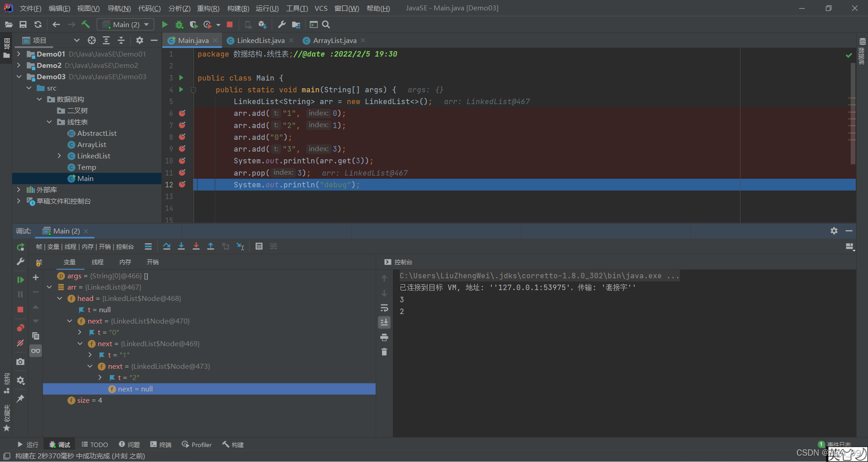Run Main (2) with green play button

click(x=165, y=24)
